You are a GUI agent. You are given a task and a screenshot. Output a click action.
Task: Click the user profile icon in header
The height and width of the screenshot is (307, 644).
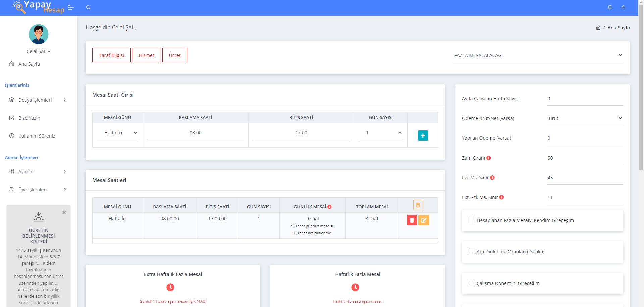[x=623, y=7]
